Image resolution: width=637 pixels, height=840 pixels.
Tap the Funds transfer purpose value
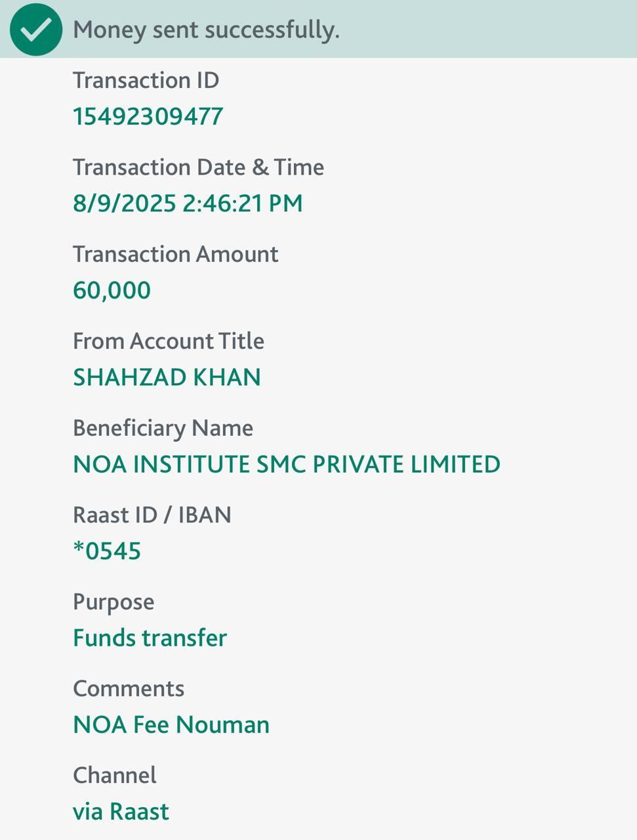pos(150,638)
